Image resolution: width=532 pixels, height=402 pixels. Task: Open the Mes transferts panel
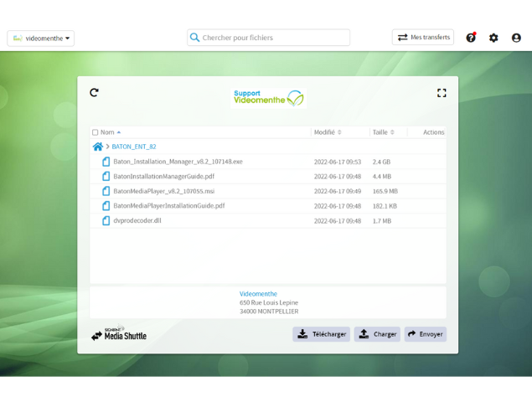(x=423, y=38)
